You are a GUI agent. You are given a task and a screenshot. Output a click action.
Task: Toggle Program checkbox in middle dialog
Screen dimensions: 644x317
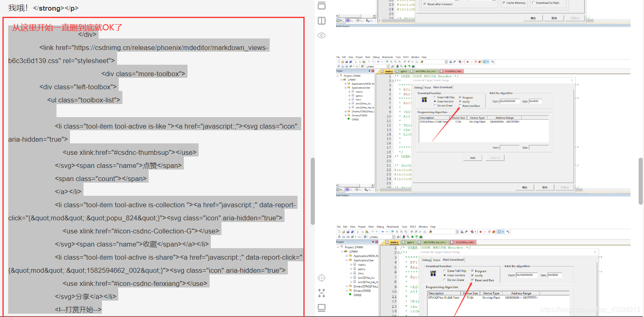tap(460, 97)
